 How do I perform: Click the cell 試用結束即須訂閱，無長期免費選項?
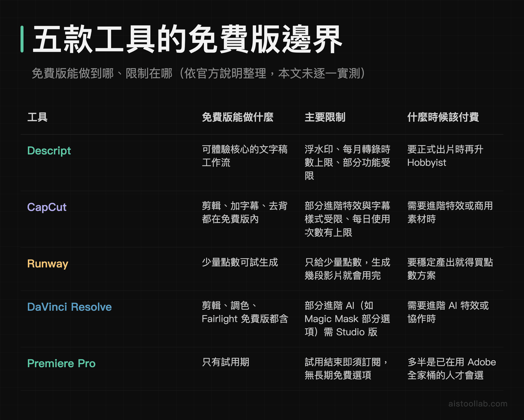347,369
